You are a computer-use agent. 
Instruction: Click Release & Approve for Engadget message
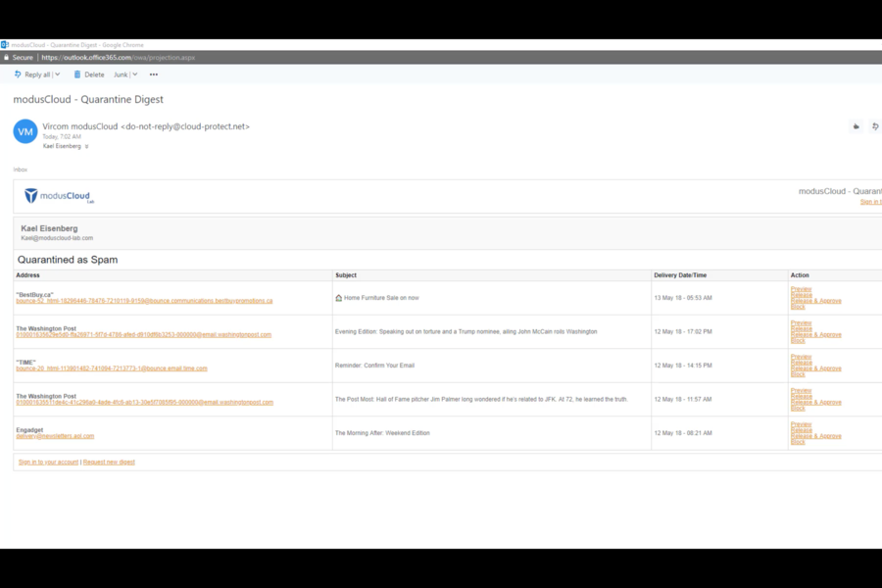pyautogui.click(x=816, y=436)
